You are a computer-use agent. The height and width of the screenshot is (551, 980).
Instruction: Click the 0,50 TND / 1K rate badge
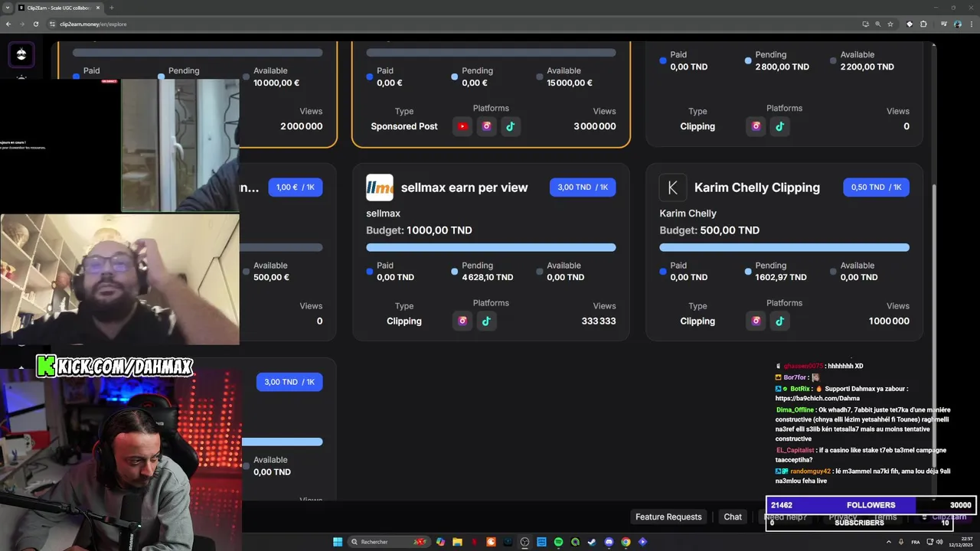click(876, 187)
